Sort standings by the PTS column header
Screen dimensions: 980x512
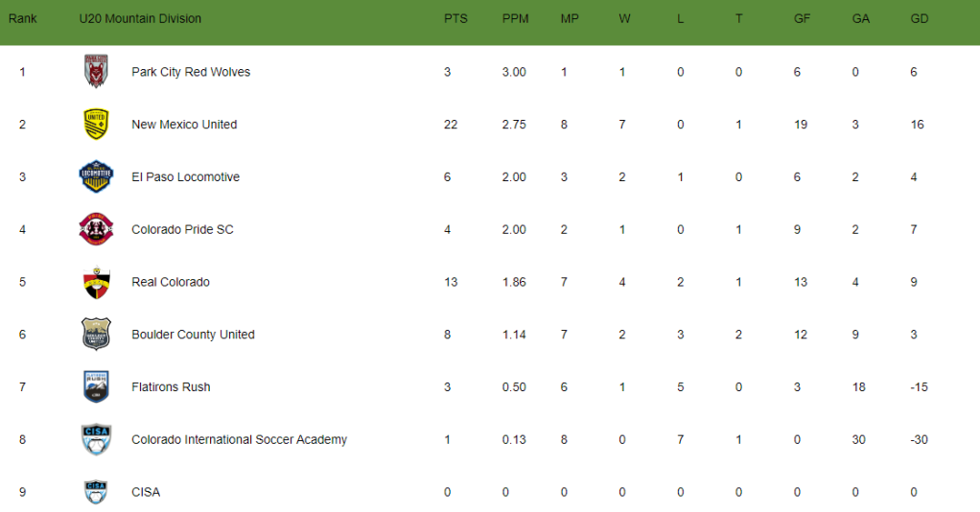[x=455, y=19]
